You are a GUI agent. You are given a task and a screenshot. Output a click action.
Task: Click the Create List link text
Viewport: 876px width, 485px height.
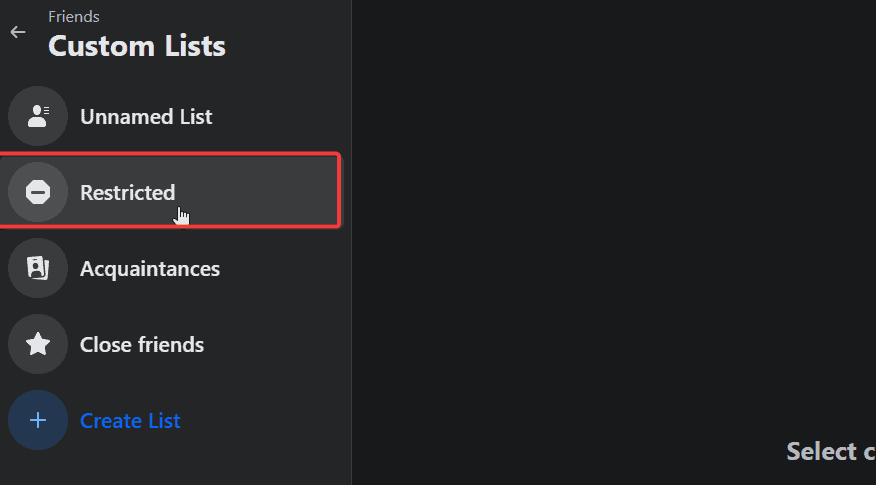coord(130,421)
